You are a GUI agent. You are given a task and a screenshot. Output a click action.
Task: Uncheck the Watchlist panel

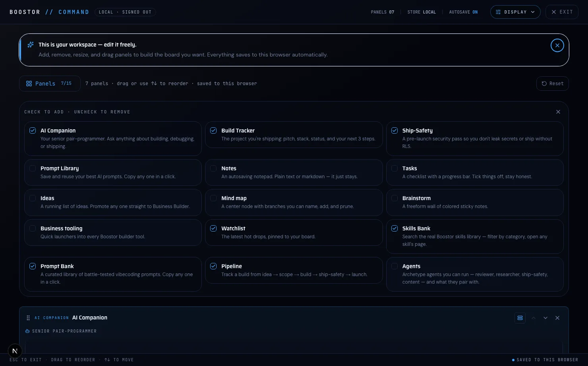(213, 228)
